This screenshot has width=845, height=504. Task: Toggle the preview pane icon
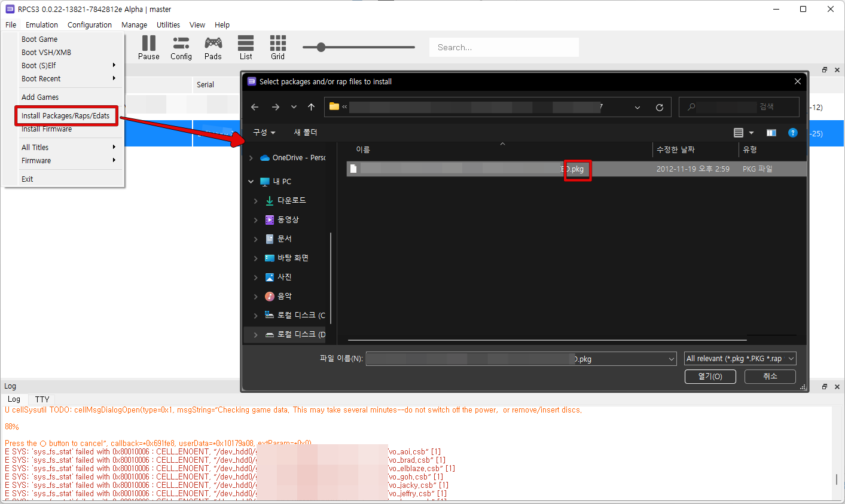tap(771, 133)
